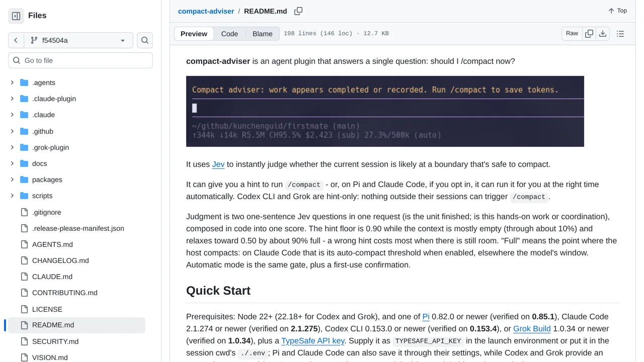Open the f54504a branch dropdown
The height and width of the screenshot is (362, 644).
pyautogui.click(x=78, y=40)
